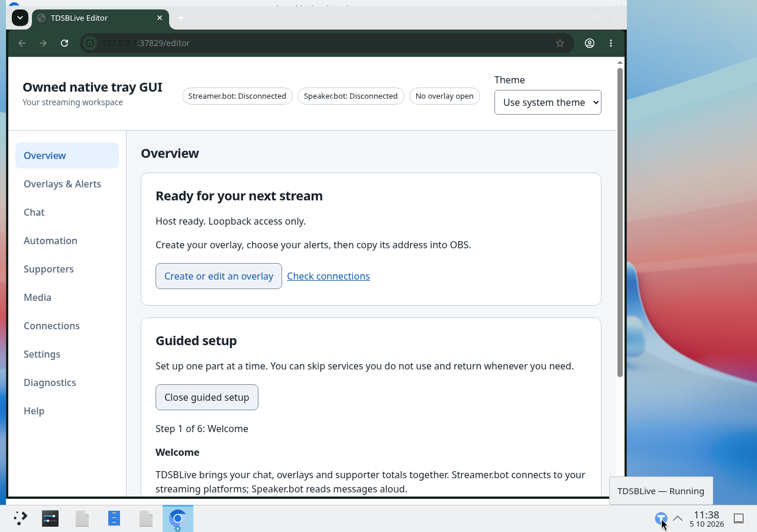Close the TDSBLive Editor tab
The image size is (757, 532).
[x=160, y=18]
